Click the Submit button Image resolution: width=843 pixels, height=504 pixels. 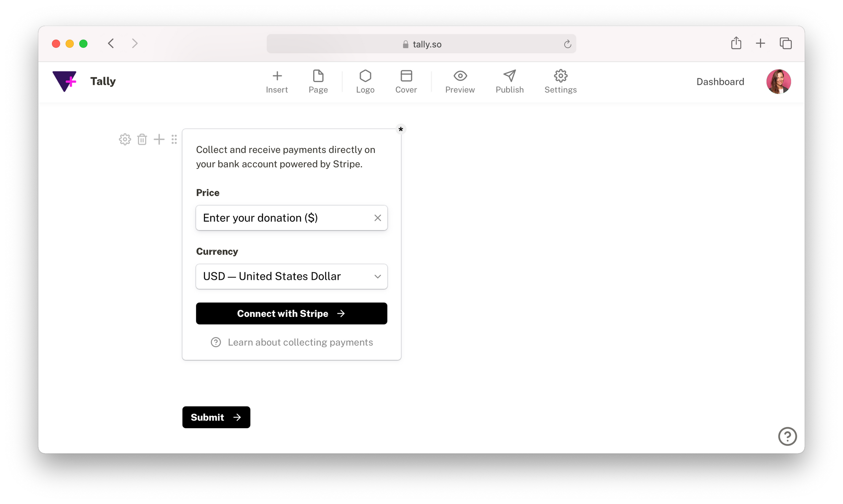pos(216,417)
